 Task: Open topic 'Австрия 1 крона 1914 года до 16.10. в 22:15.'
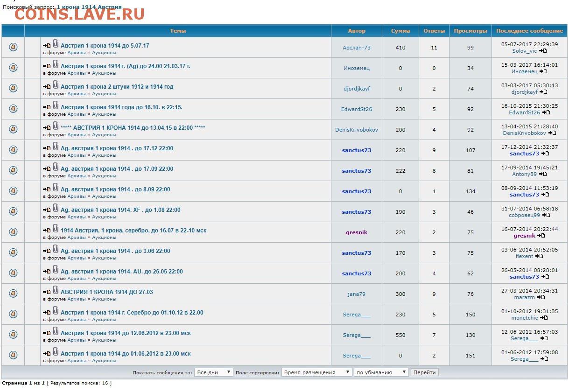[121, 107]
